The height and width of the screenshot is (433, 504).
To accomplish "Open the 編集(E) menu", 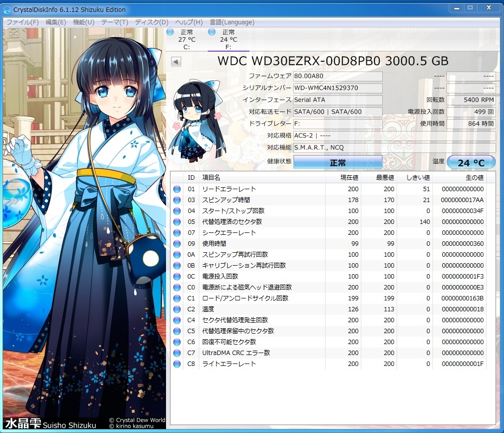I will pos(56,22).
